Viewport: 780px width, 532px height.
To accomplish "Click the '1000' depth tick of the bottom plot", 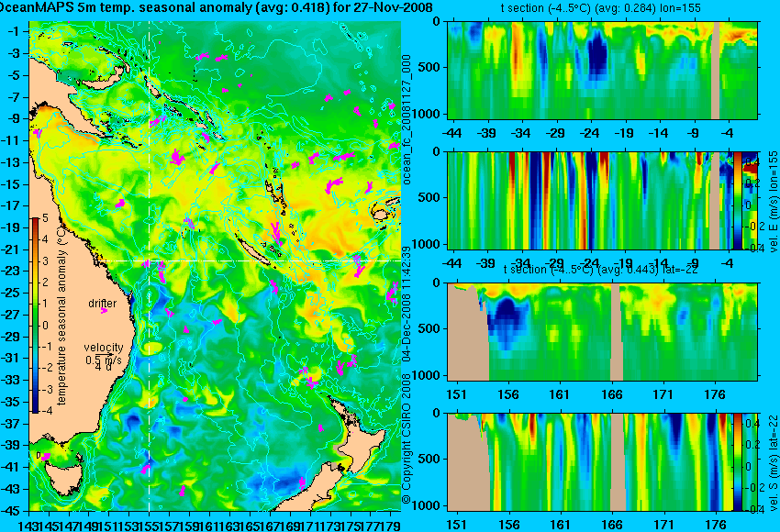I will coord(428,505).
